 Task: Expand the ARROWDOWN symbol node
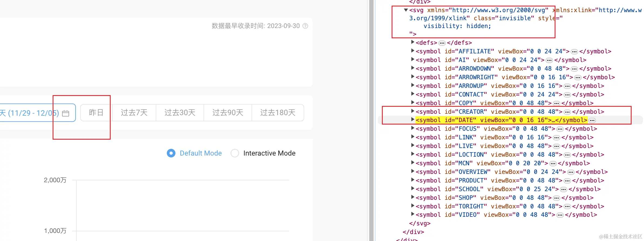click(412, 68)
